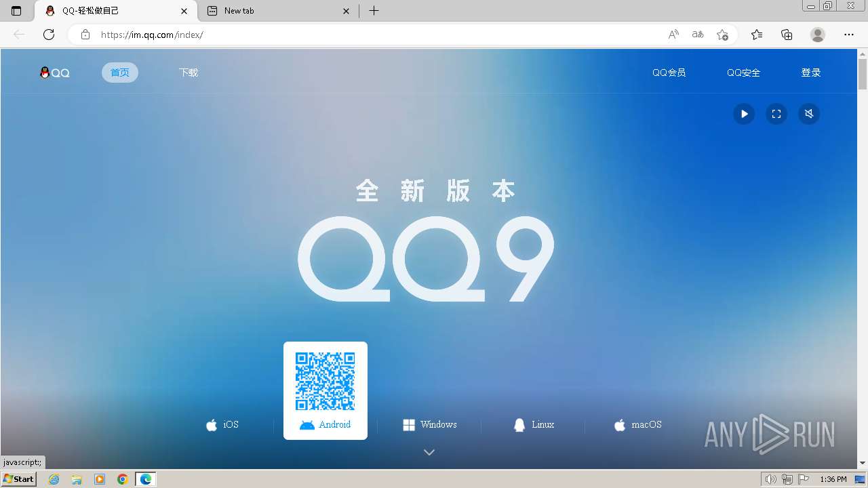Enter fullscreen video mode
The image size is (868, 488).
tap(776, 114)
